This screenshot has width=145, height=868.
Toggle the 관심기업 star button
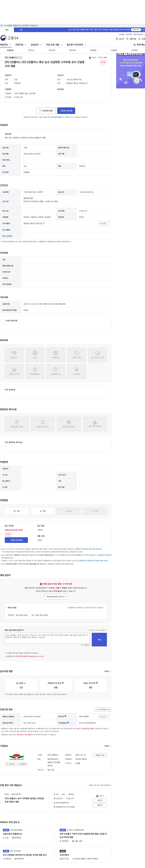click(x=10, y=764)
